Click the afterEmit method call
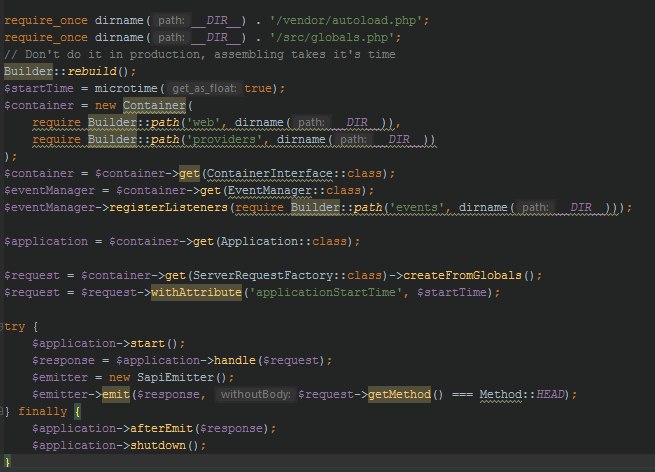 tap(161, 429)
